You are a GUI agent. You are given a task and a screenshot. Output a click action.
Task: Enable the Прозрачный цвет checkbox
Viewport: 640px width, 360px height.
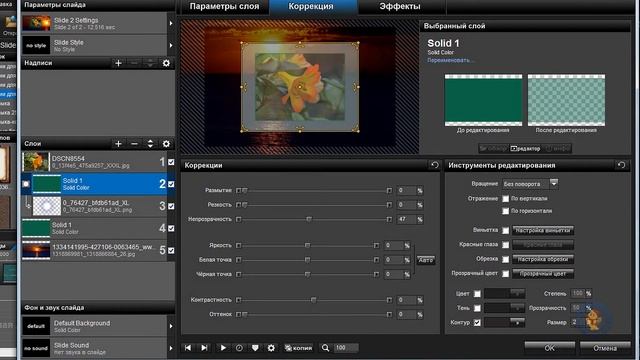click(x=505, y=274)
